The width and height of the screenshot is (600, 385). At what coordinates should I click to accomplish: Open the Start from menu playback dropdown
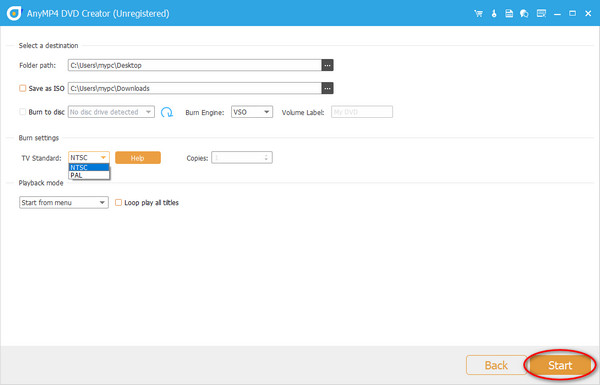(64, 202)
